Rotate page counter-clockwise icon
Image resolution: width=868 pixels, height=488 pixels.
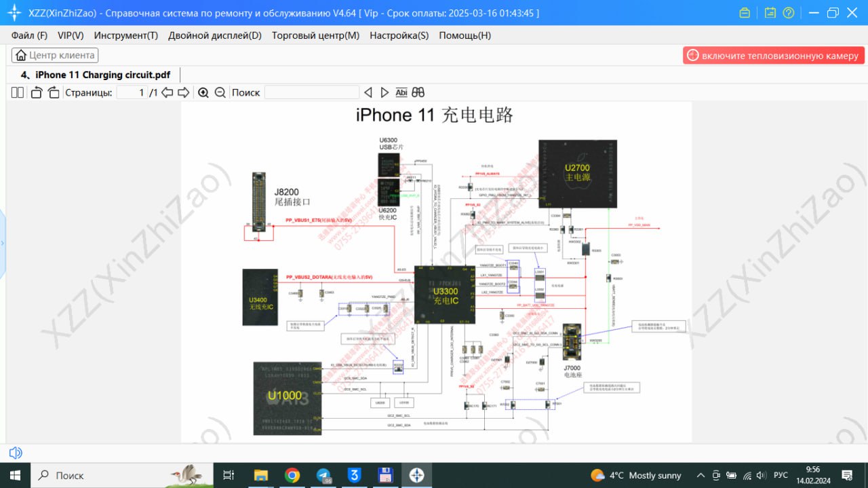37,92
